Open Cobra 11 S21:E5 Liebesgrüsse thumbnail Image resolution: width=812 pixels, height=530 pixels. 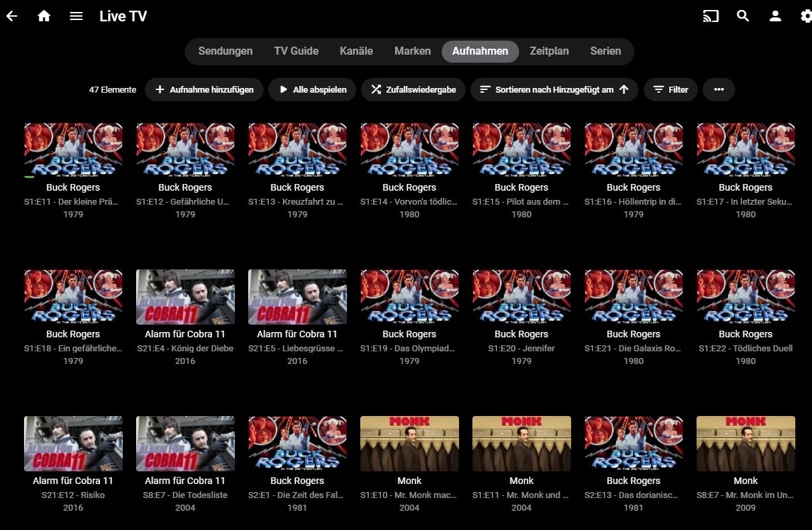(298, 297)
